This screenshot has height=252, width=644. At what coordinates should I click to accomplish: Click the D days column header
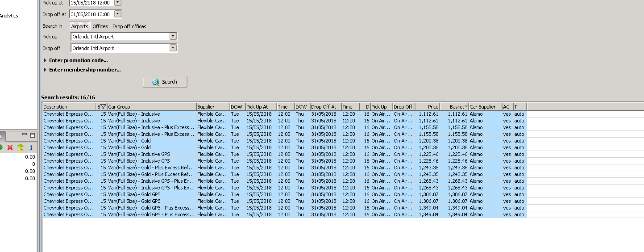pyautogui.click(x=365, y=107)
